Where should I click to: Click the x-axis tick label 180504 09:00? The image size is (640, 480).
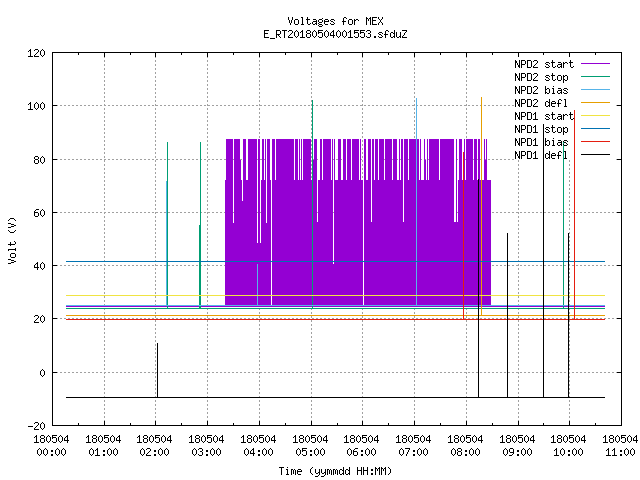coord(517,446)
